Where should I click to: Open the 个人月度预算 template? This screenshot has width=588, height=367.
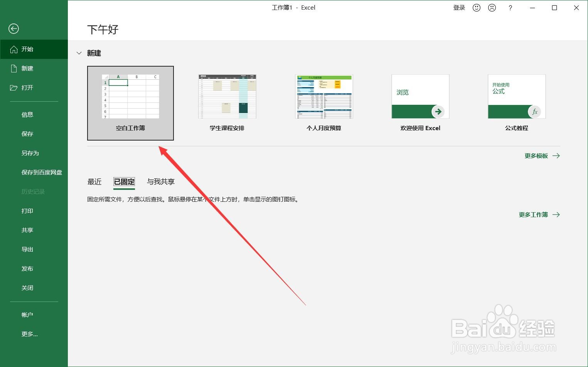[324, 103]
